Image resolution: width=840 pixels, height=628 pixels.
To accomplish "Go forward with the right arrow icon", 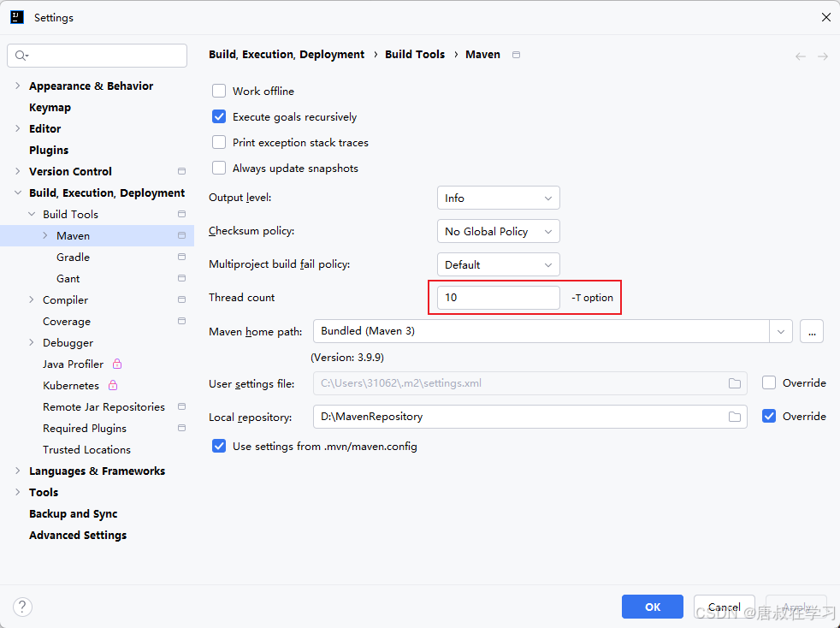I will pos(823,56).
